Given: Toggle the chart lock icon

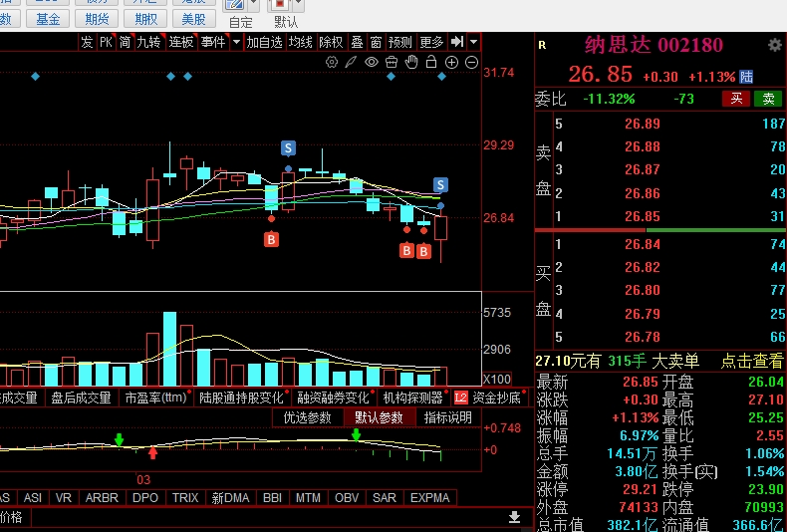Looking at the screenshot, I should click(431, 62).
